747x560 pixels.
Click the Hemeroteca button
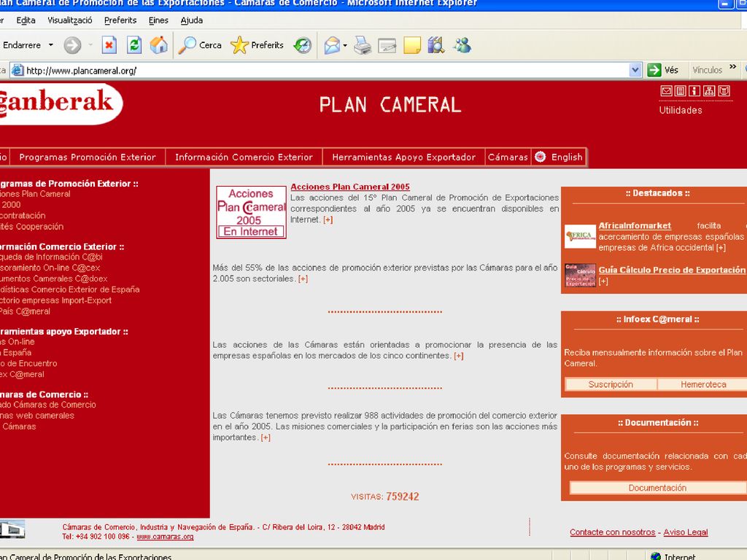703,384
